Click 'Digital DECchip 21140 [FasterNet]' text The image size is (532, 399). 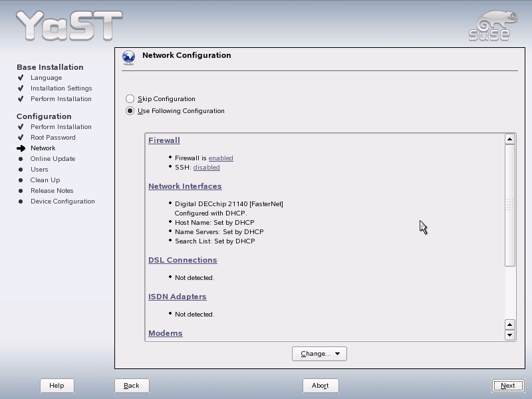(229, 204)
